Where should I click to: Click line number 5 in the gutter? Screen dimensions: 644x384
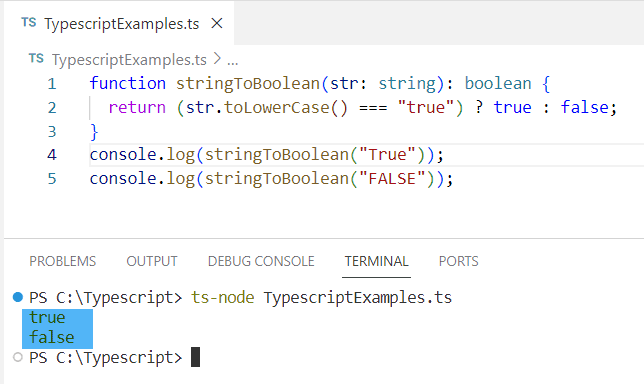click(x=52, y=179)
